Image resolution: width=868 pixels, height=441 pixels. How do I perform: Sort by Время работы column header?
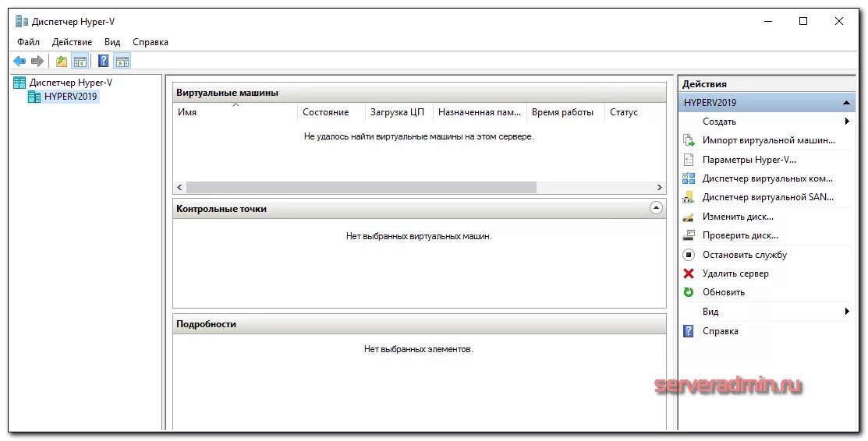pos(565,112)
